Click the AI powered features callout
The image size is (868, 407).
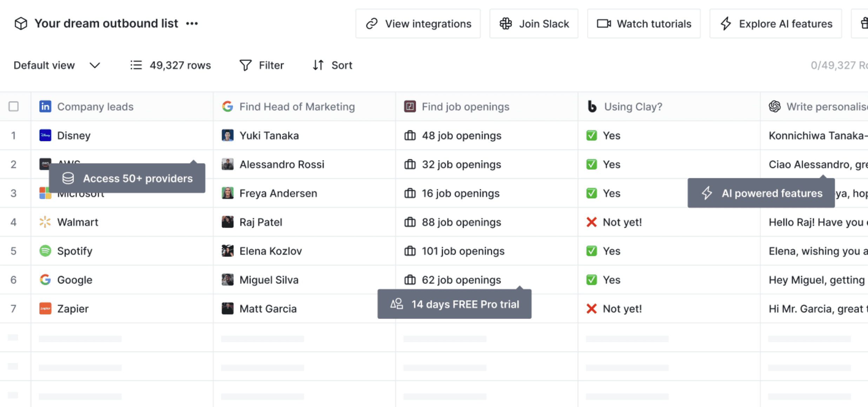(x=761, y=193)
